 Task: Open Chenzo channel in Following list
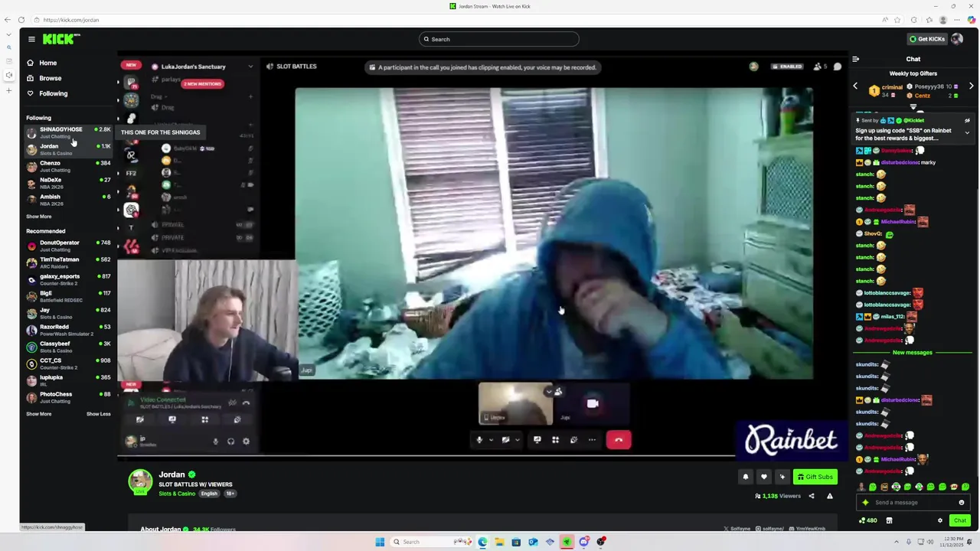[x=69, y=166]
